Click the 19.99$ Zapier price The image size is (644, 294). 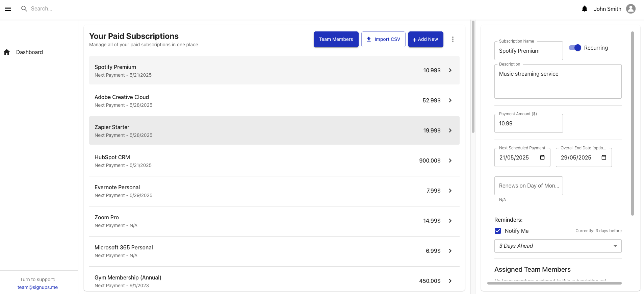pyautogui.click(x=432, y=130)
